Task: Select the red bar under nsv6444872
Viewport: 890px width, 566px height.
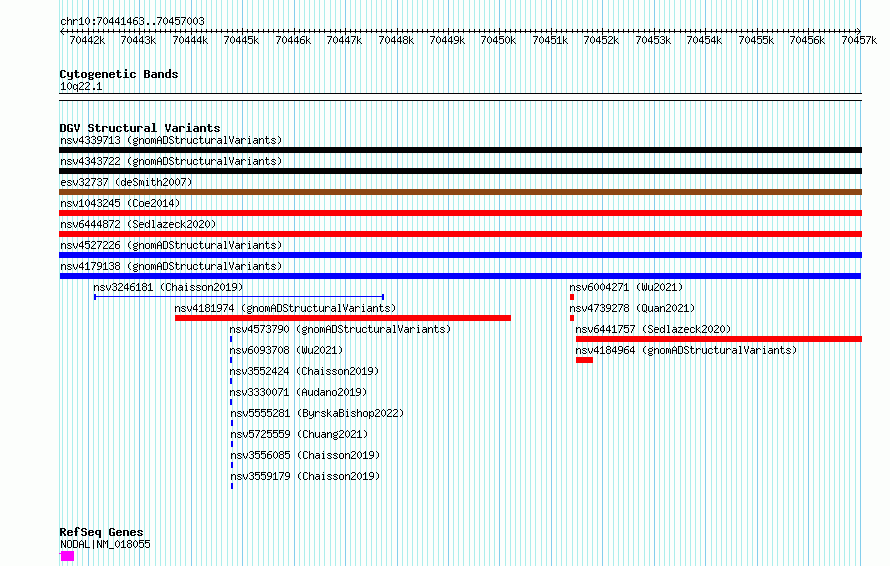Action: pos(460,234)
